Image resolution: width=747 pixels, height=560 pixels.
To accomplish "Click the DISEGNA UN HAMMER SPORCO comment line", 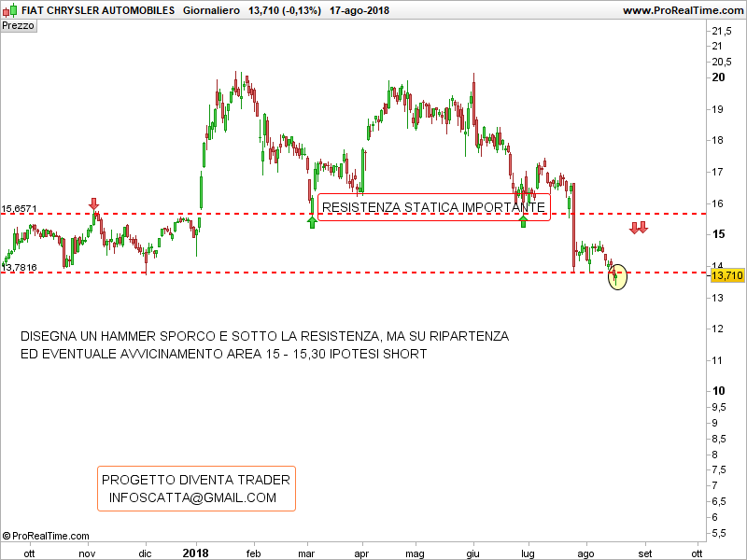I will [264, 336].
